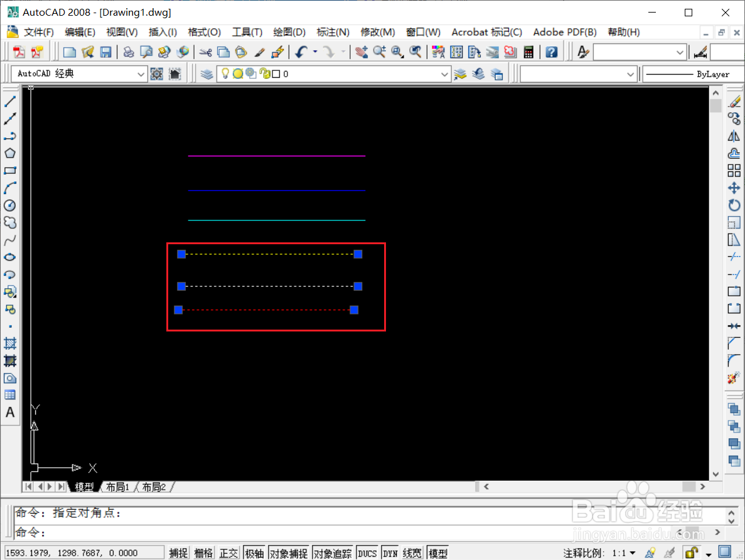The width and height of the screenshot is (745, 560).
Task: Click the Pan realtime hand icon
Action: pos(362,52)
